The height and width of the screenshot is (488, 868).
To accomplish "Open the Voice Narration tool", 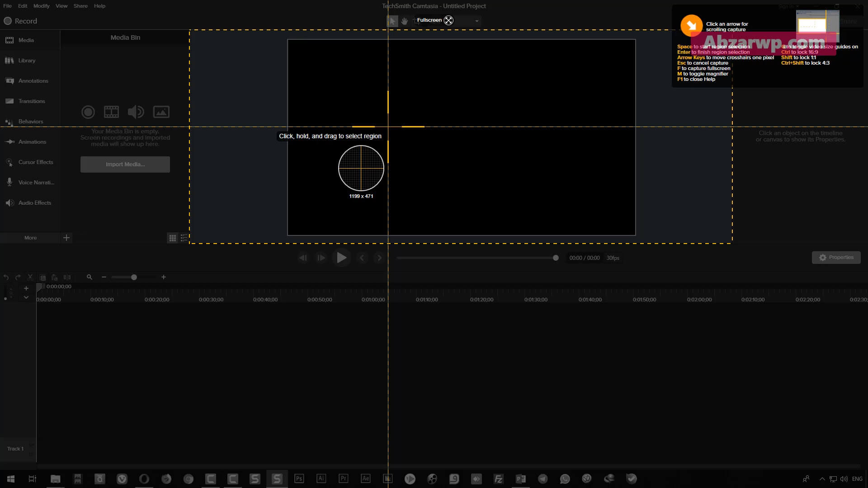I will (30, 183).
